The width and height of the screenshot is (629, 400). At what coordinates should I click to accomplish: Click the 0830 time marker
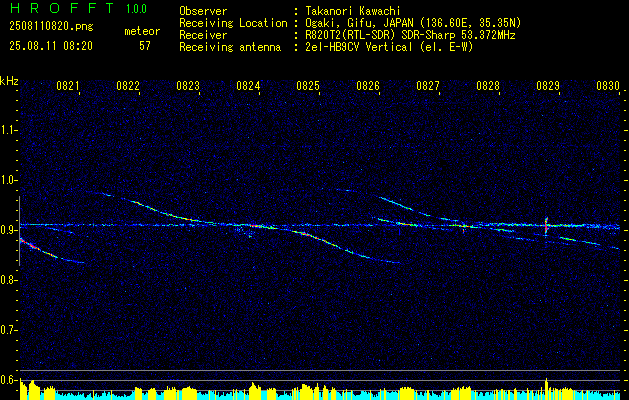pos(608,86)
